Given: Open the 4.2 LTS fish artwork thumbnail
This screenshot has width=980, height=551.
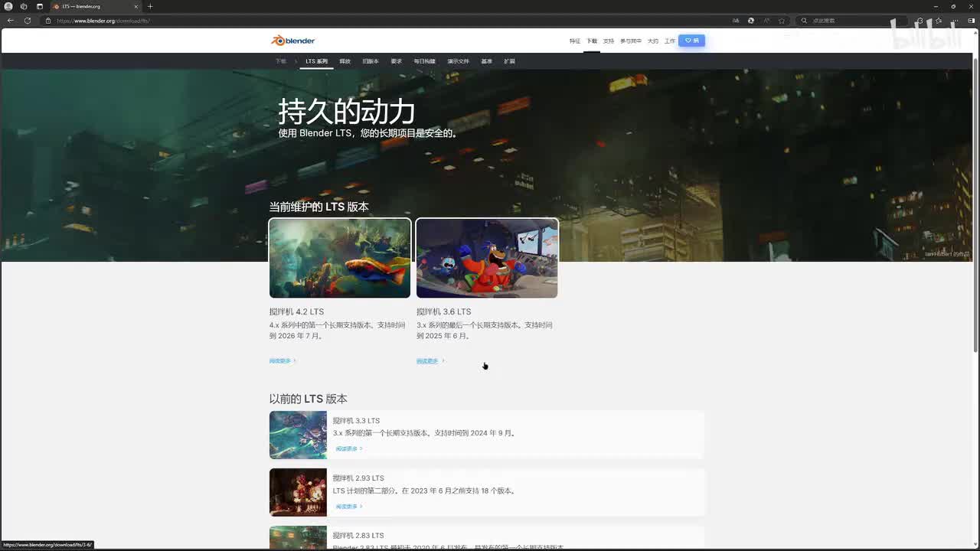Looking at the screenshot, I should click(x=340, y=258).
